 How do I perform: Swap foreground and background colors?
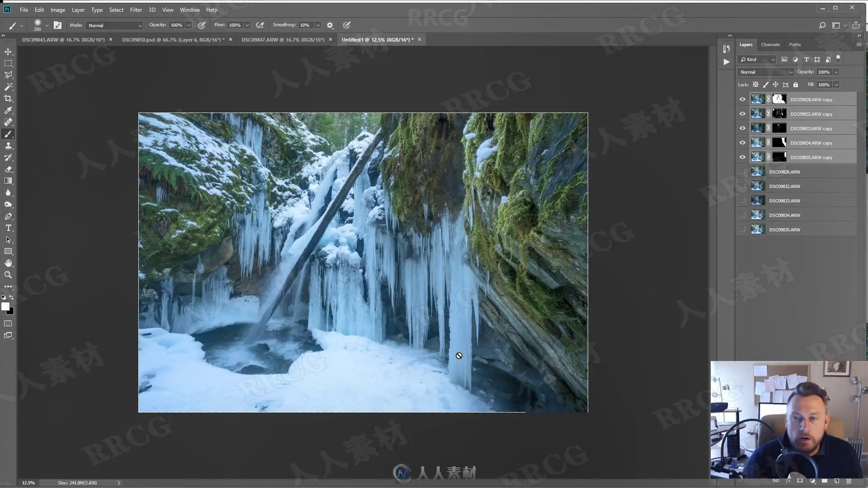pyautogui.click(x=11, y=297)
